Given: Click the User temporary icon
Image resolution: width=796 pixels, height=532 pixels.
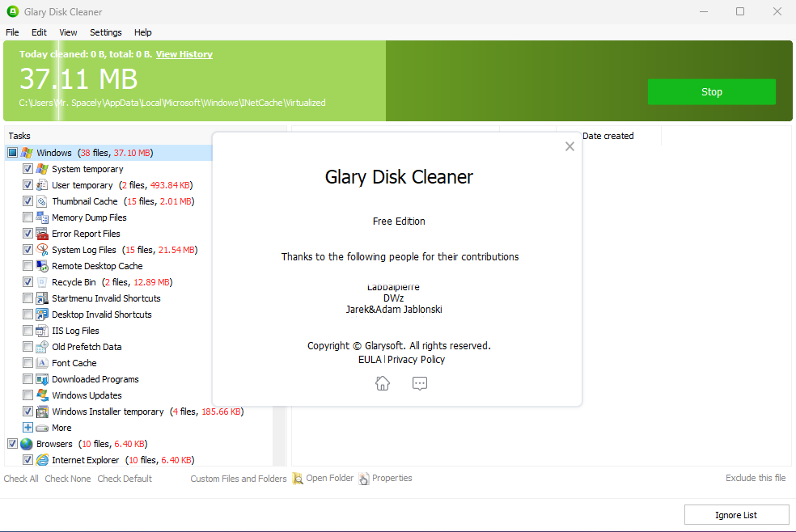Looking at the screenshot, I should tap(42, 185).
